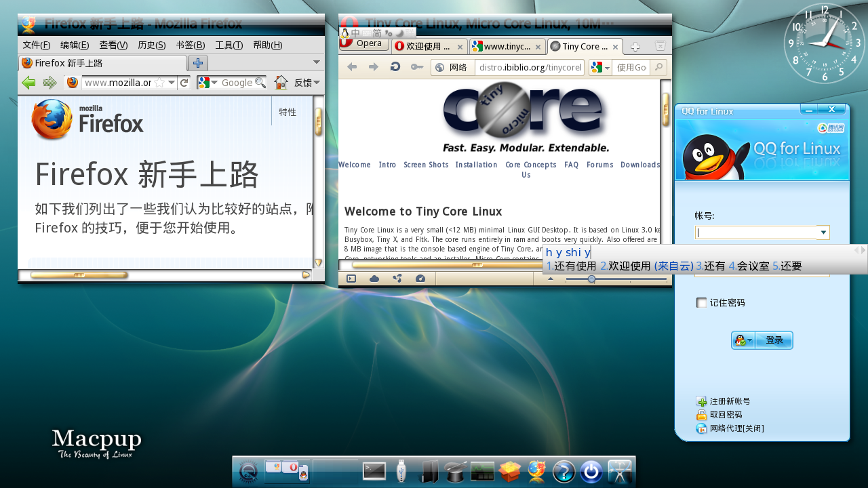
Task: Open the help question mark in dock
Action: click(x=564, y=472)
